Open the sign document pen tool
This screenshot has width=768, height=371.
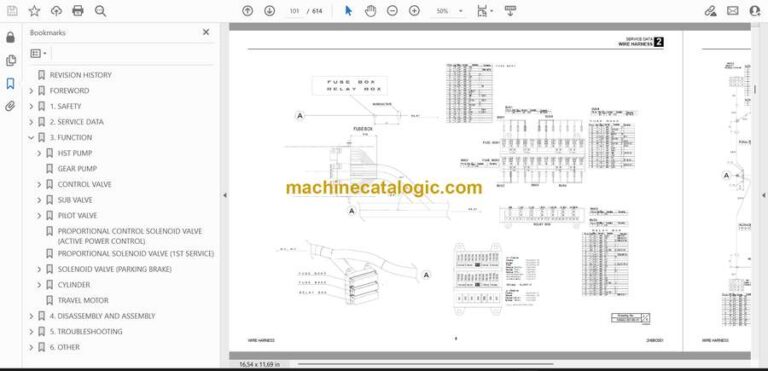point(711,11)
